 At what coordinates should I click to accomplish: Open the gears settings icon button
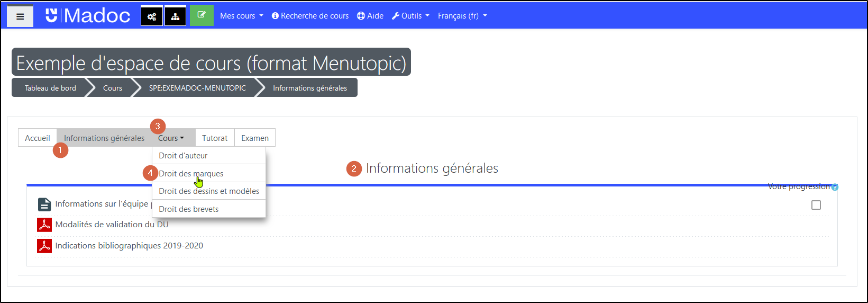coord(152,16)
